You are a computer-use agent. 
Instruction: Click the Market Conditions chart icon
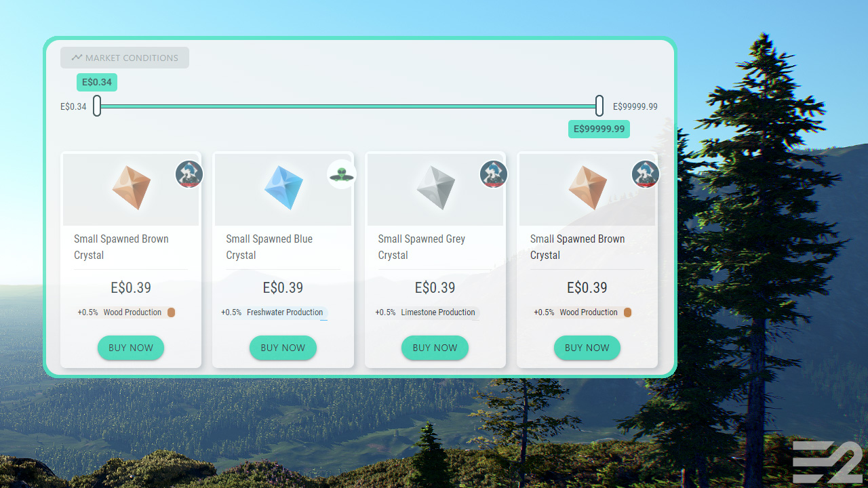tap(77, 58)
